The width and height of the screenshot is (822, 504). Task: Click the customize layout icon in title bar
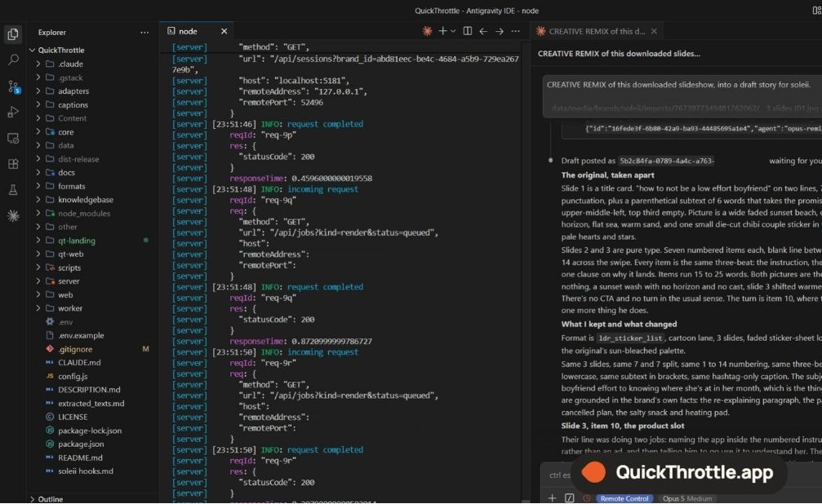coord(816,11)
